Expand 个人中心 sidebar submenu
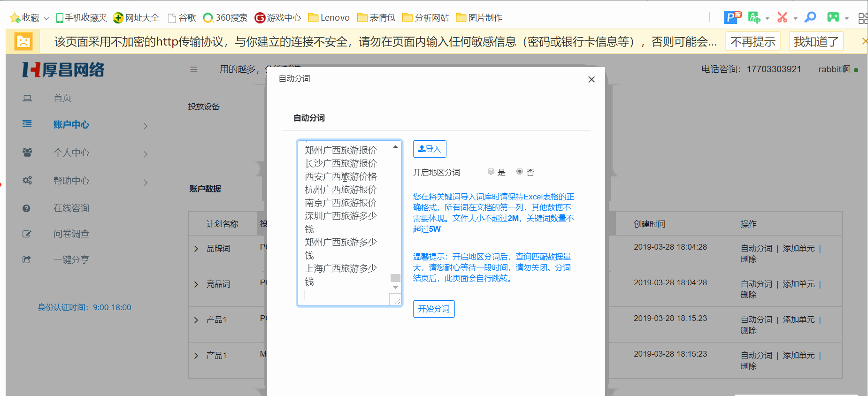868x396 pixels. click(146, 154)
